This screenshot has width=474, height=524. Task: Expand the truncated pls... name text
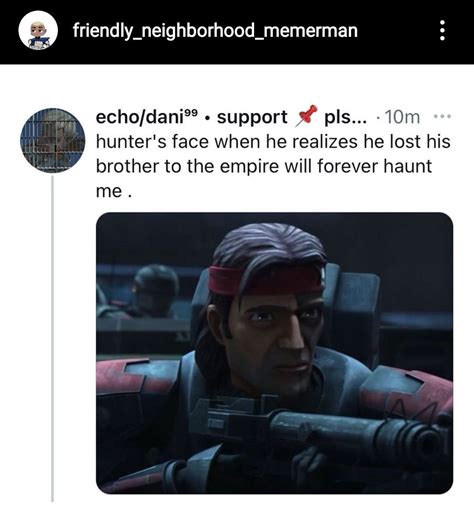[x=345, y=118]
